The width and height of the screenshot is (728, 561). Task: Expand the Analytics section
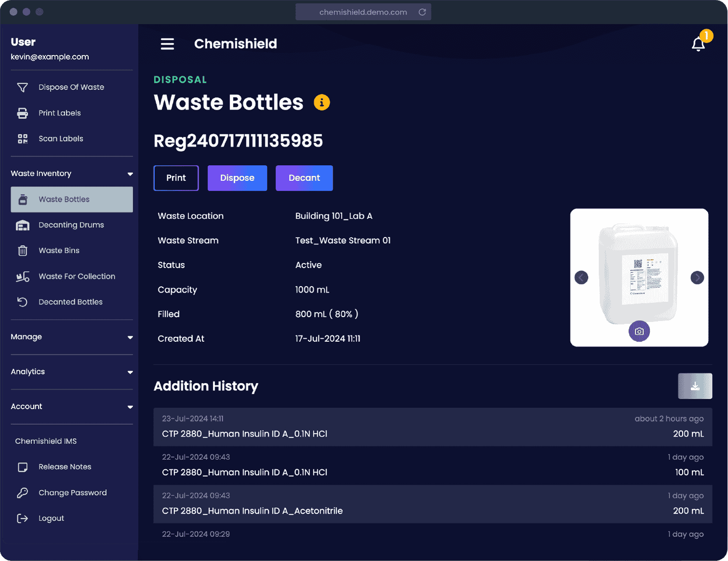tap(72, 372)
